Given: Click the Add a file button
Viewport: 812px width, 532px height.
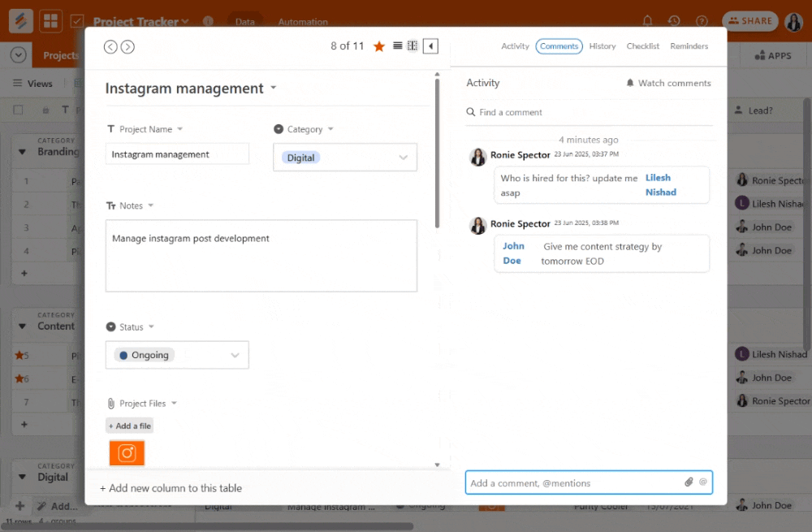Looking at the screenshot, I should [x=130, y=426].
